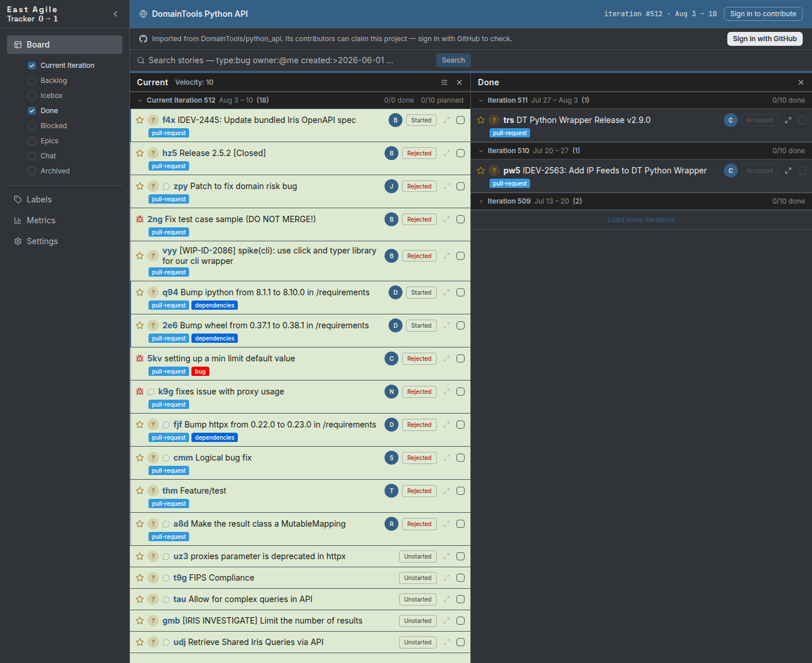Expand the Iteration 509 group
This screenshot has height=663, width=812.
[x=481, y=201]
